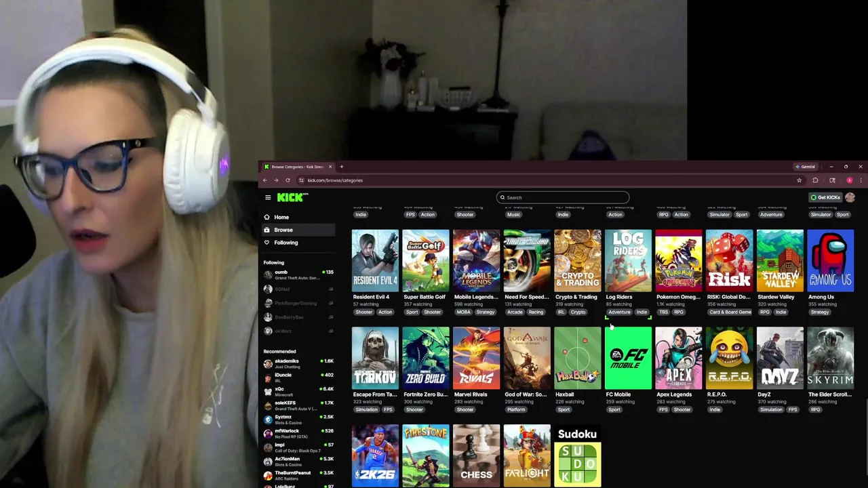The height and width of the screenshot is (488, 868).
Task: Open followed channel oumb
Action: [298, 275]
